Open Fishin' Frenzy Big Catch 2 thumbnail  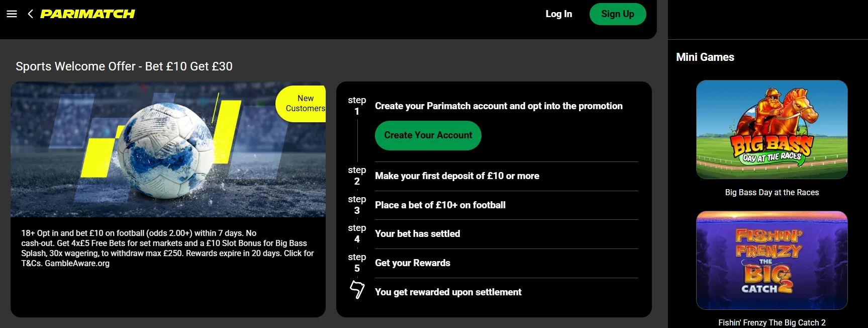[771, 260]
